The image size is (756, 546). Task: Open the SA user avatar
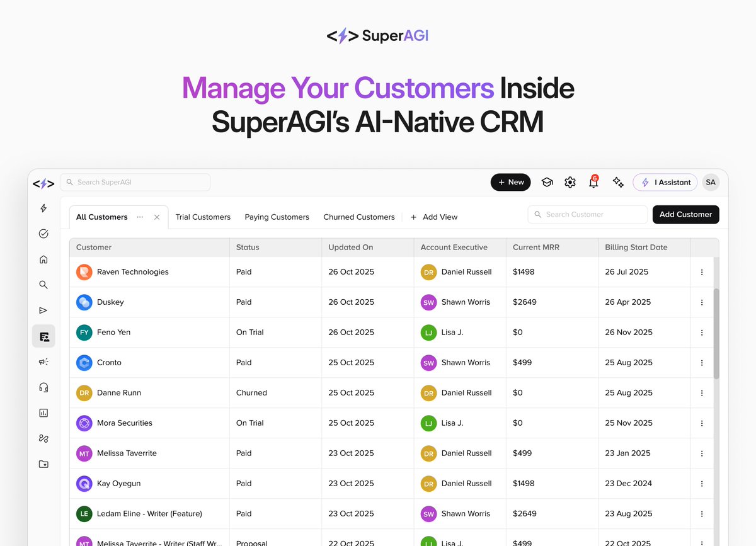(x=711, y=182)
